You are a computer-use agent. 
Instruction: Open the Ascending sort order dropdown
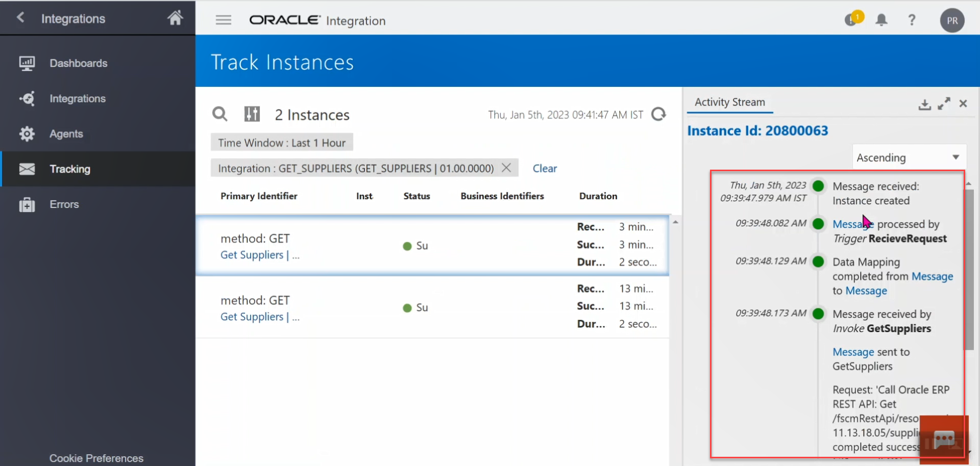click(x=909, y=157)
